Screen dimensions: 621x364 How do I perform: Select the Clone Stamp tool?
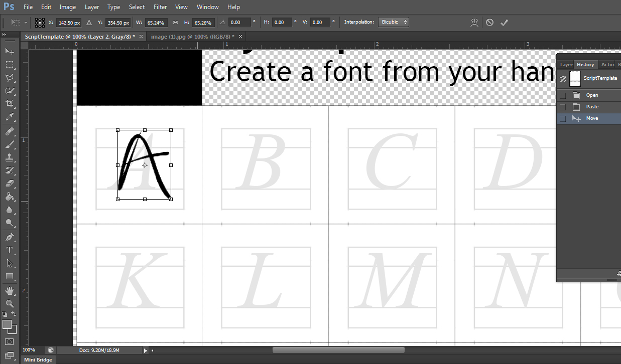tap(9, 157)
